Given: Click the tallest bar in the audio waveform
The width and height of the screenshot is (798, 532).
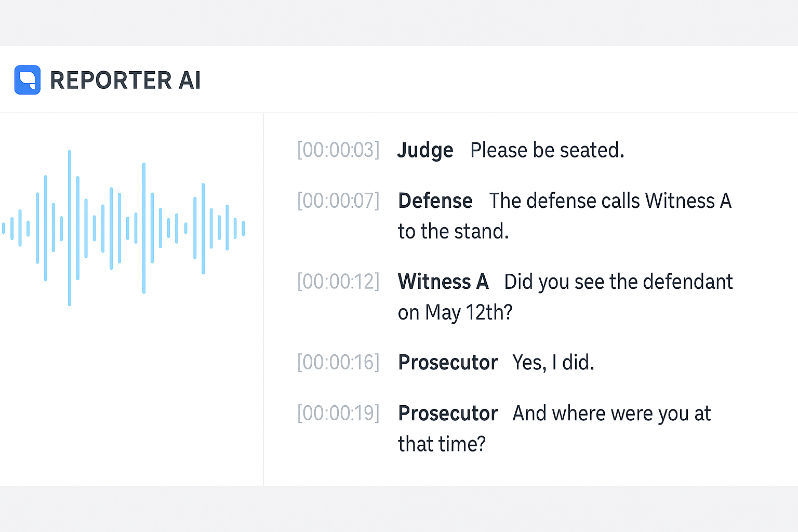Looking at the screenshot, I should (x=70, y=228).
